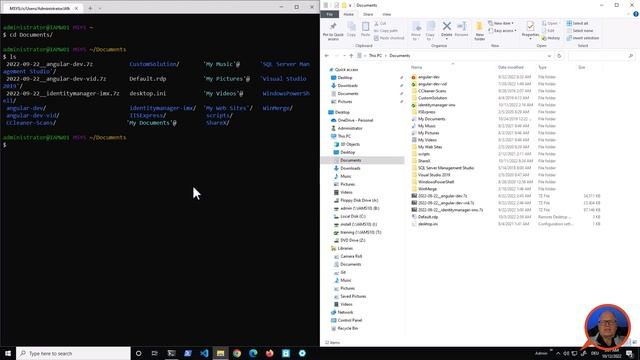Click Pin to Quick access in ribbon
Image resolution: width=640 pixels, height=360 pixels.
[x=333, y=31]
